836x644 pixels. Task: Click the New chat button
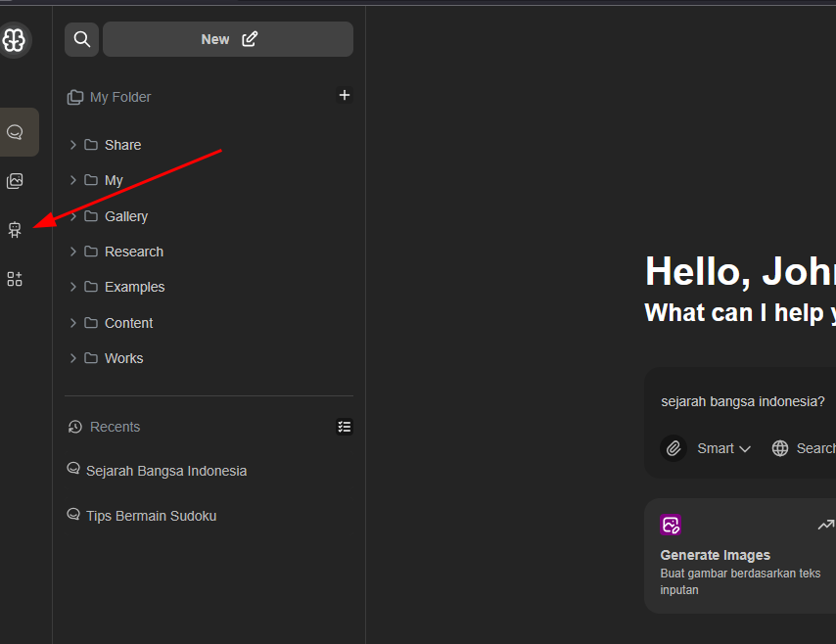[x=228, y=39]
